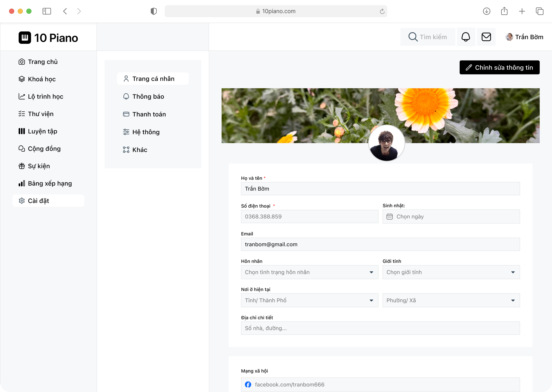
Task: Open the calendar picker for Sinh nhật
Action: [x=390, y=216]
